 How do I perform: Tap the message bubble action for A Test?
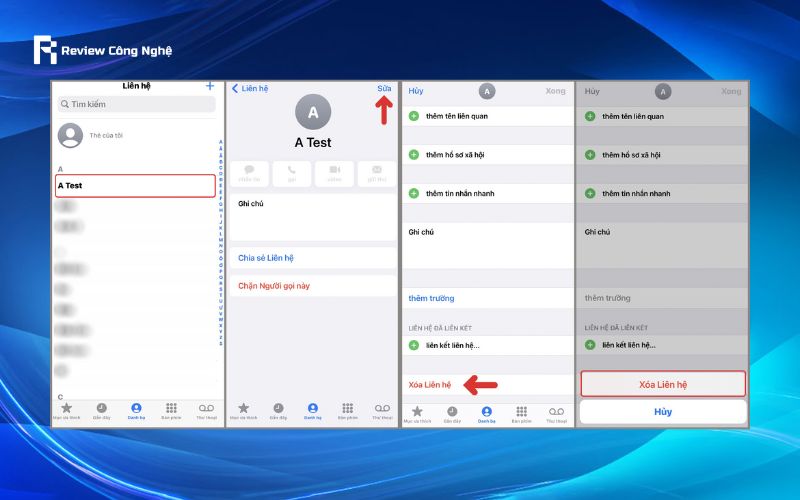tap(249, 173)
